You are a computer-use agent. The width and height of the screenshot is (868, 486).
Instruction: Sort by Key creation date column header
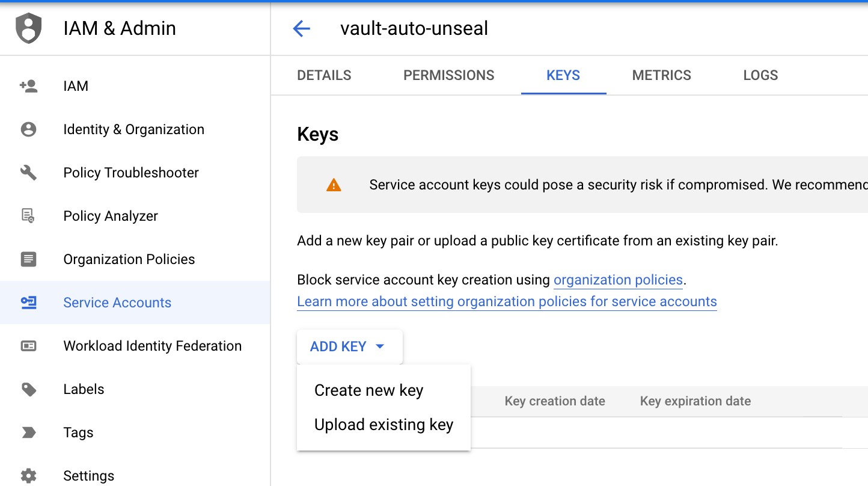554,401
